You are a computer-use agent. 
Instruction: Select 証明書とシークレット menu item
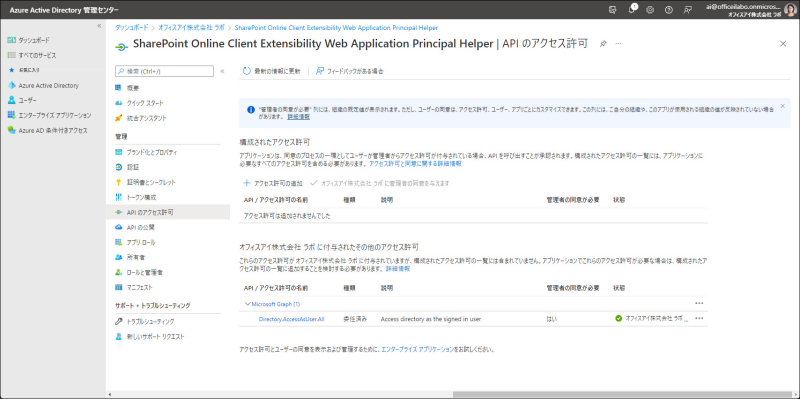[151, 182]
